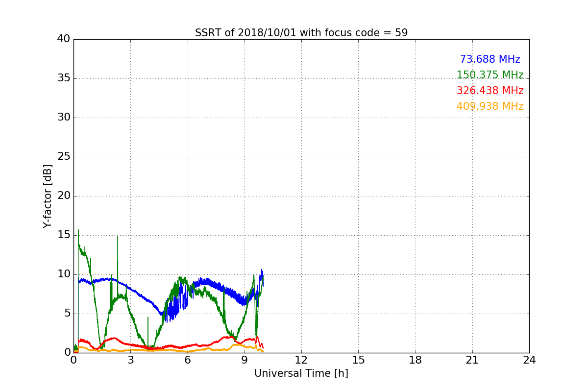Click the y-axis tick label 30
The width and height of the screenshot is (588, 392).
[x=64, y=118]
